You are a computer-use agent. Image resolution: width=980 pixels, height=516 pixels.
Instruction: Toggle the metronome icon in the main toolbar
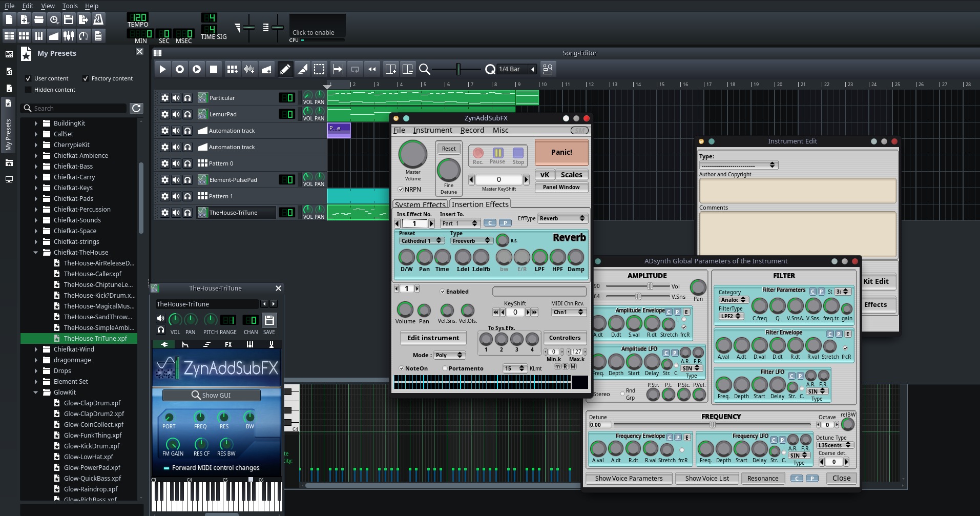98,19
